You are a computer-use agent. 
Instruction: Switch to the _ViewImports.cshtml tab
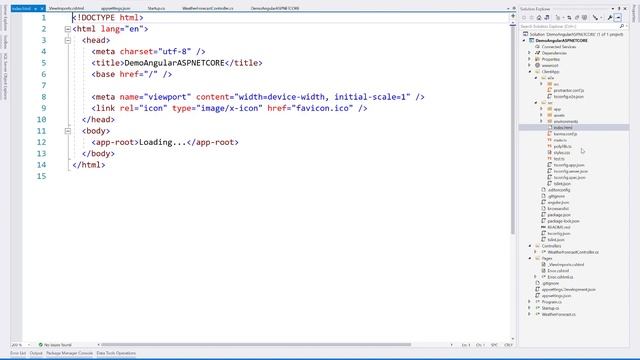click(67, 8)
